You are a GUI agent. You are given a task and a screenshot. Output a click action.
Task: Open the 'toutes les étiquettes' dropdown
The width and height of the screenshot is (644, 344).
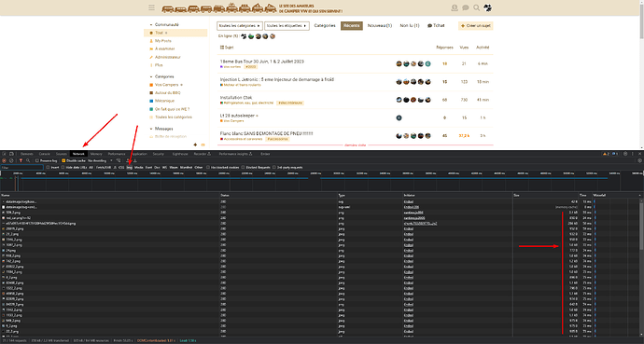pos(287,26)
